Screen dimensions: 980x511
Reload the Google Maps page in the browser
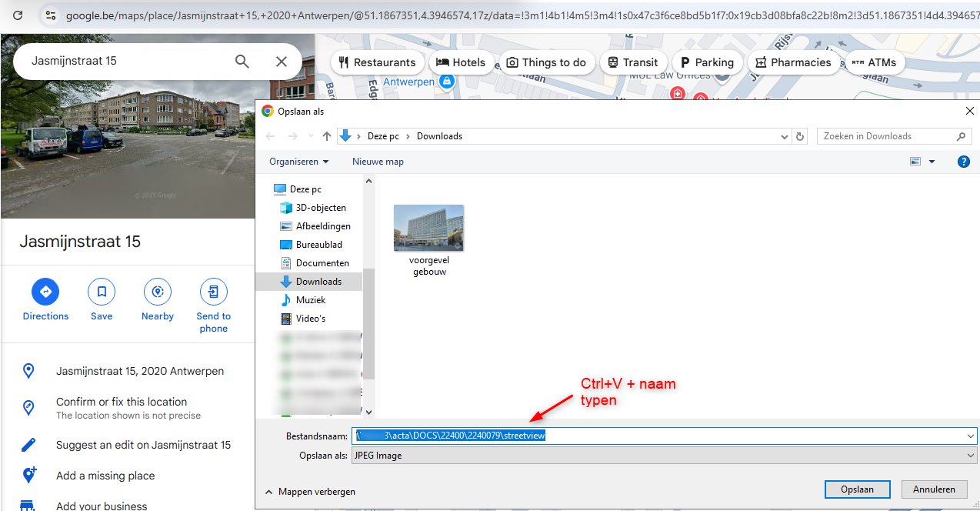[18, 15]
